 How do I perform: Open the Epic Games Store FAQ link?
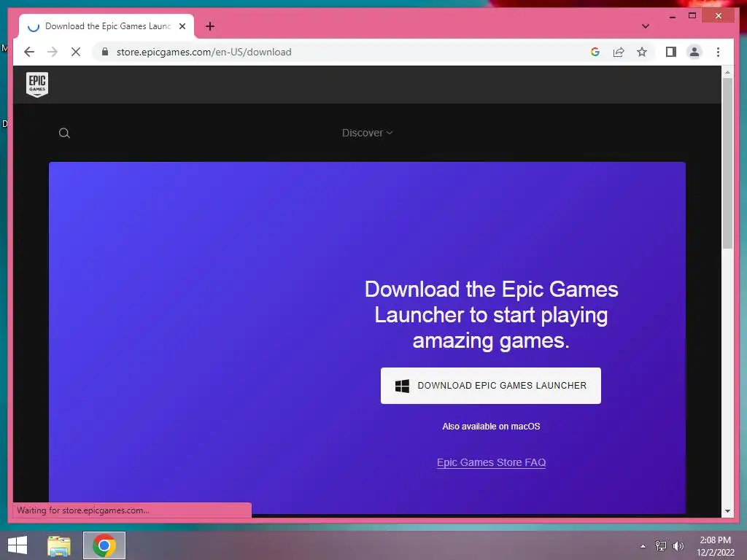tap(491, 462)
